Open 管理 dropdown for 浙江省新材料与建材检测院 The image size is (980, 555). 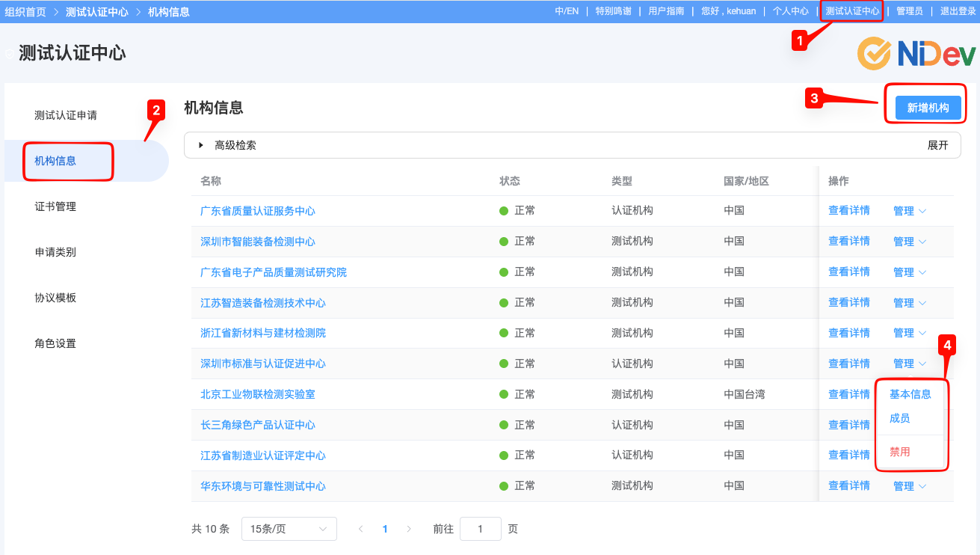pos(910,333)
